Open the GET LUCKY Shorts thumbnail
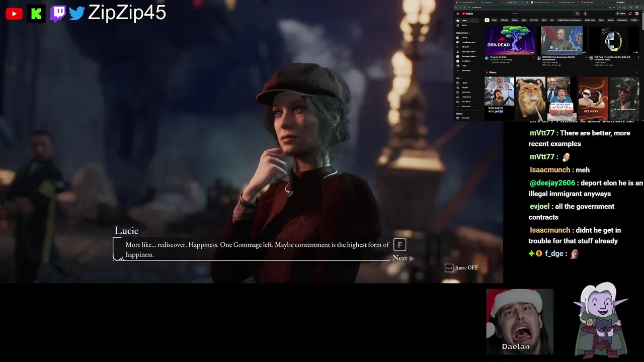Viewport: 644px width, 362px height. tap(593, 98)
